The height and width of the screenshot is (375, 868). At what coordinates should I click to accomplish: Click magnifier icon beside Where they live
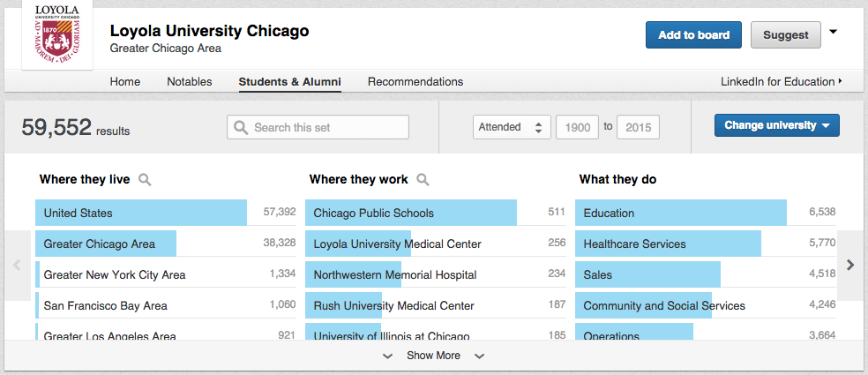145,180
